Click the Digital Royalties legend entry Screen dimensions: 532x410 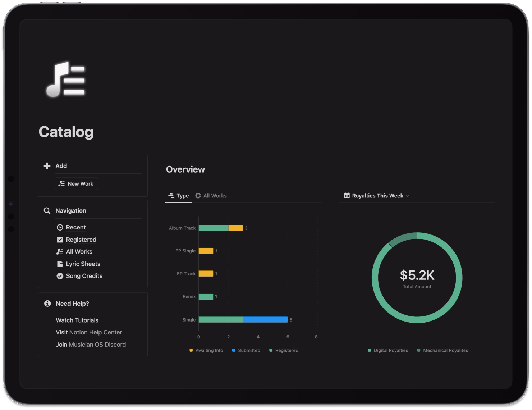pos(388,350)
